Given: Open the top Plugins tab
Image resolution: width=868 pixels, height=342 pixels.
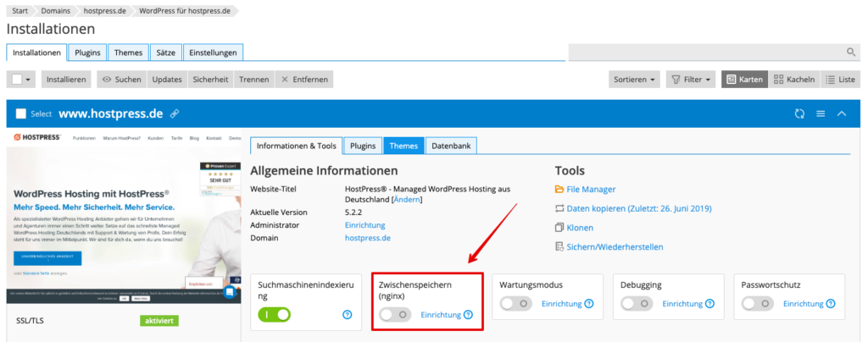Looking at the screenshot, I should (x=87, y=52).
